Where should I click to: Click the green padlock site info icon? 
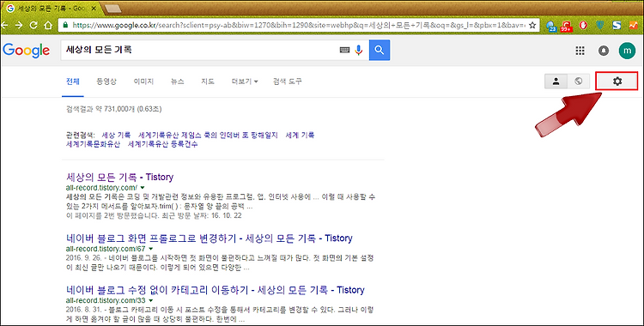click(x=65, y=25)
